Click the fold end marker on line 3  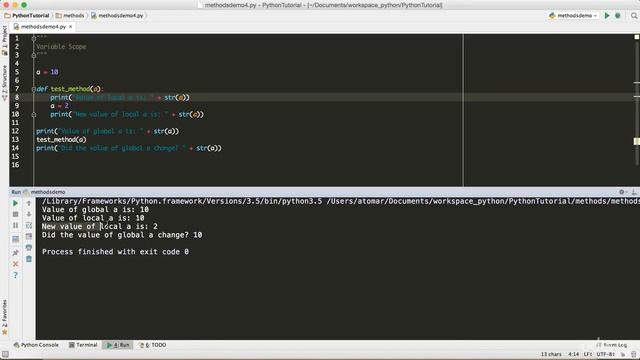(x=34, y=55)
